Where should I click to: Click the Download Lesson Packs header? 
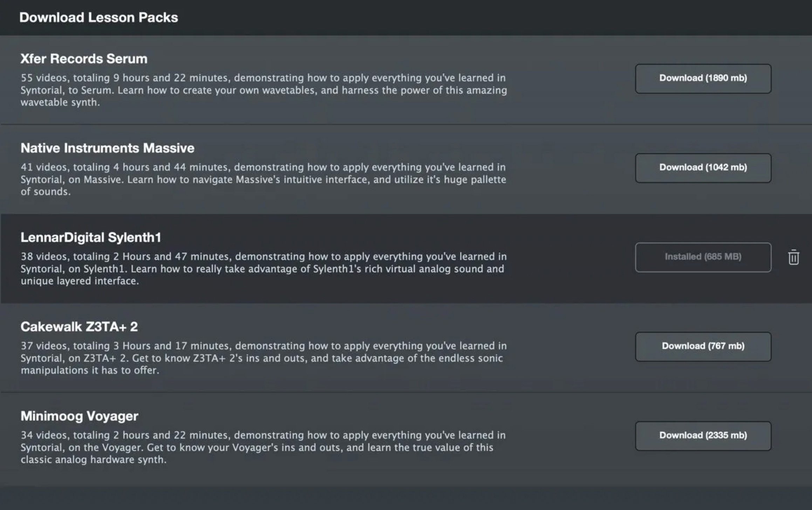98,18
